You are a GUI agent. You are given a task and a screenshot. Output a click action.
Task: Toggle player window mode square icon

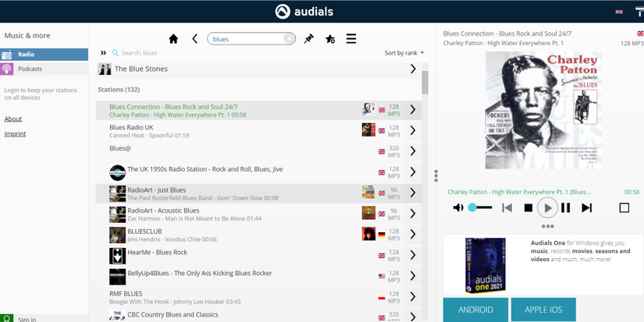tap(624, 207)
